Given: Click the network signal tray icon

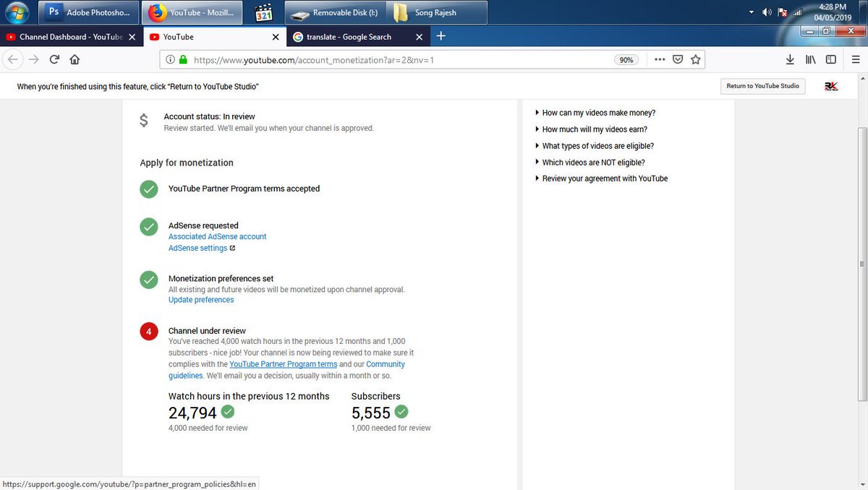Looking at the screenshot, I should click(x=798, y=12).
